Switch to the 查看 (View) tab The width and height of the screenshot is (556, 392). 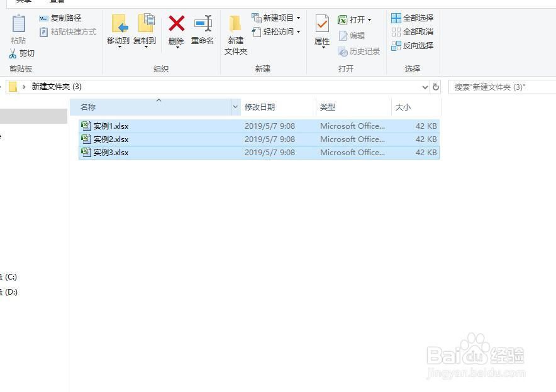pyautogui.click(x=57, y=2)
